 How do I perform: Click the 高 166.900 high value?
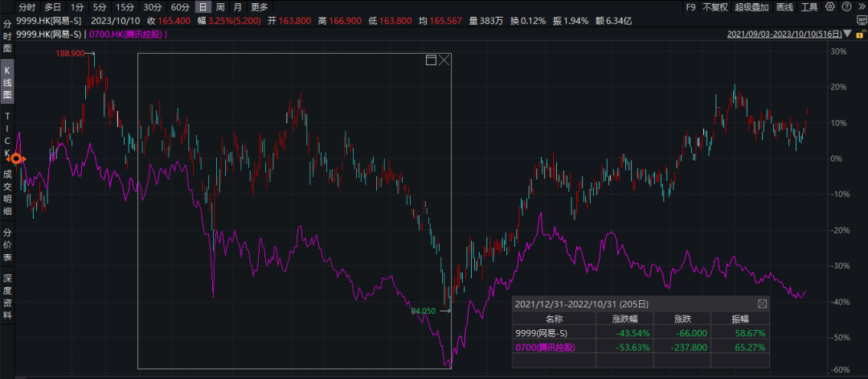(339, 21)
